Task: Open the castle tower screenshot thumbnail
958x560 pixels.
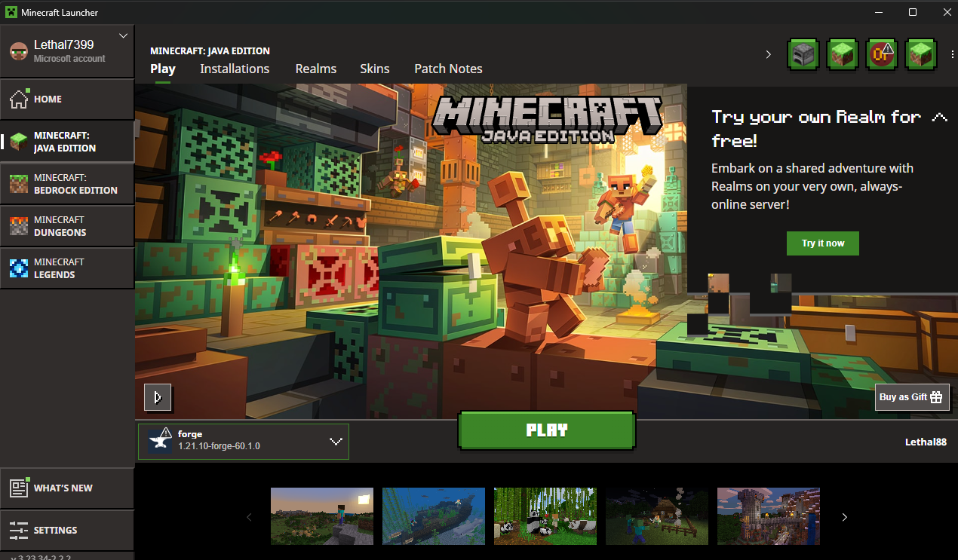Action: pos(769,516)
